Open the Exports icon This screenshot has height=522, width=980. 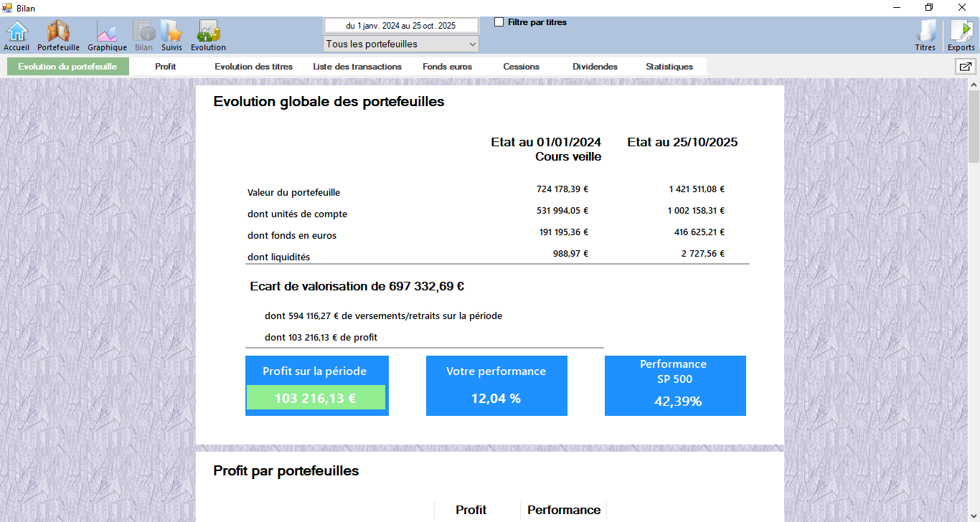pyautogui.click(x=961, y=33)
